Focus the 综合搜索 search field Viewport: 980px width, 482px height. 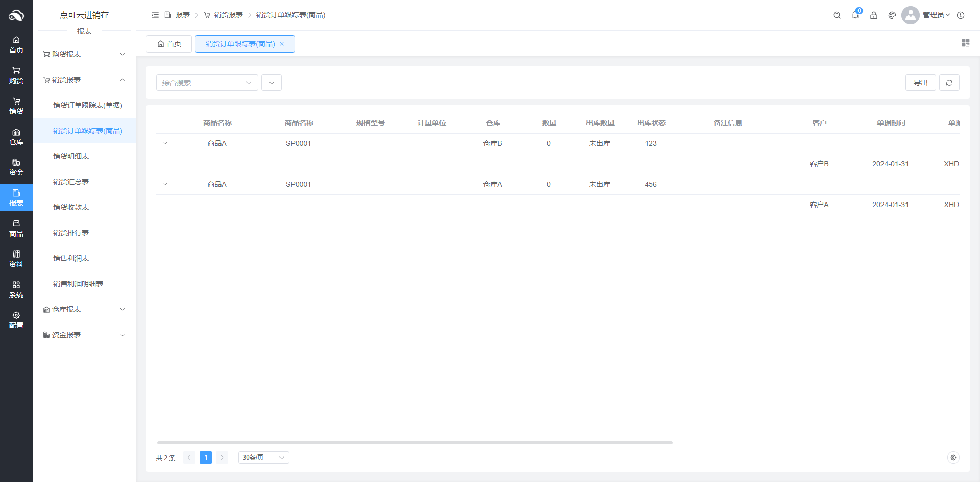tap(202, 83)
